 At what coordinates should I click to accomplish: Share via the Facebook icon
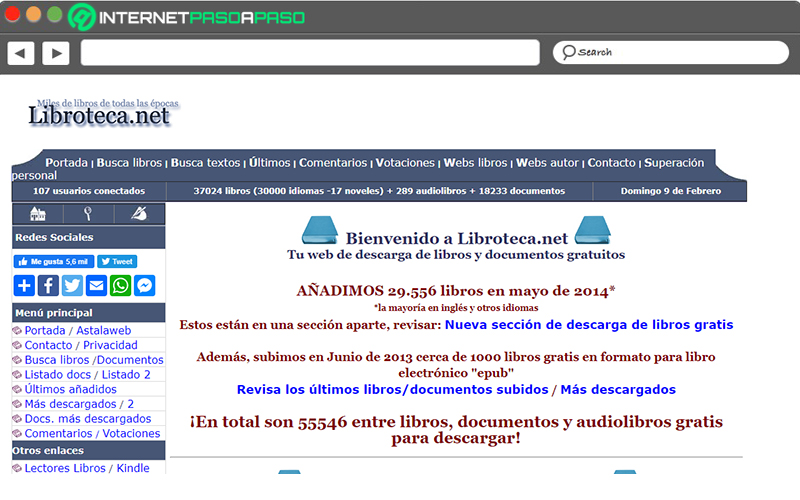[48, 286]
